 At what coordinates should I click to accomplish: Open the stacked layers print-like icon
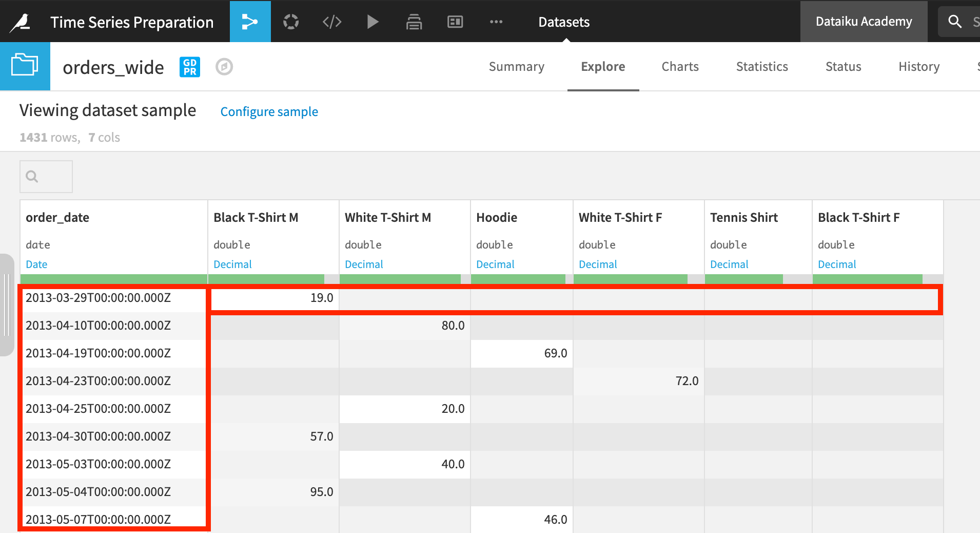(x=414, y=22)
